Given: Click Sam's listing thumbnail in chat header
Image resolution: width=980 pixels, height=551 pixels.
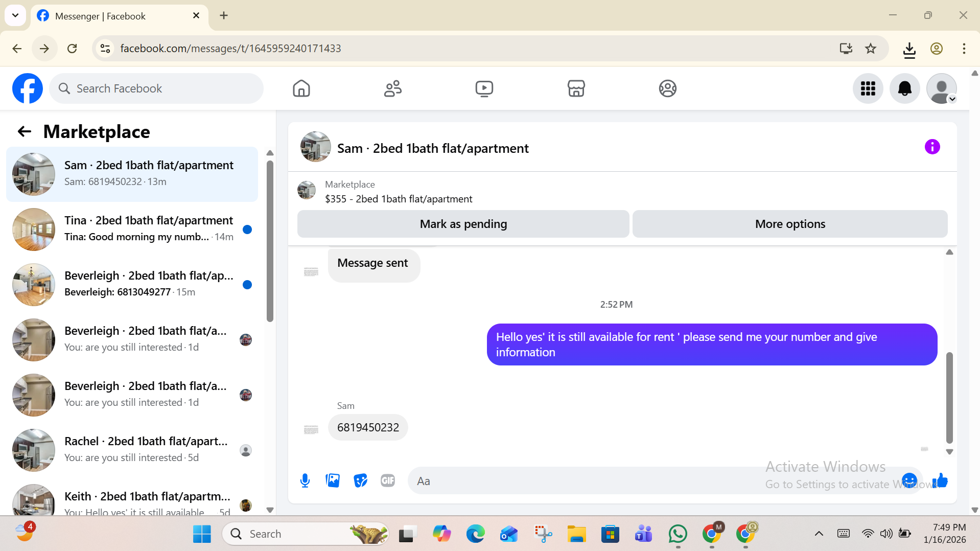Looking at the screenshot, I should coord(315,147).
